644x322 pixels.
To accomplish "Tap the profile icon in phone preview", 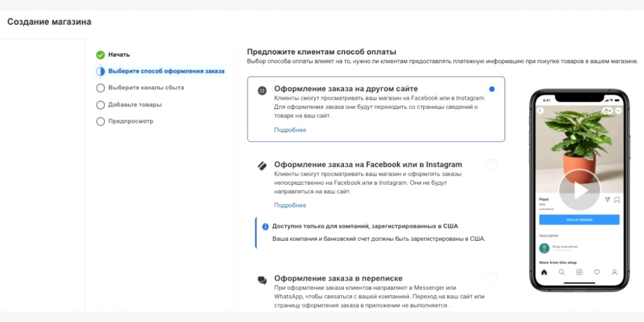I will (614, 272).
